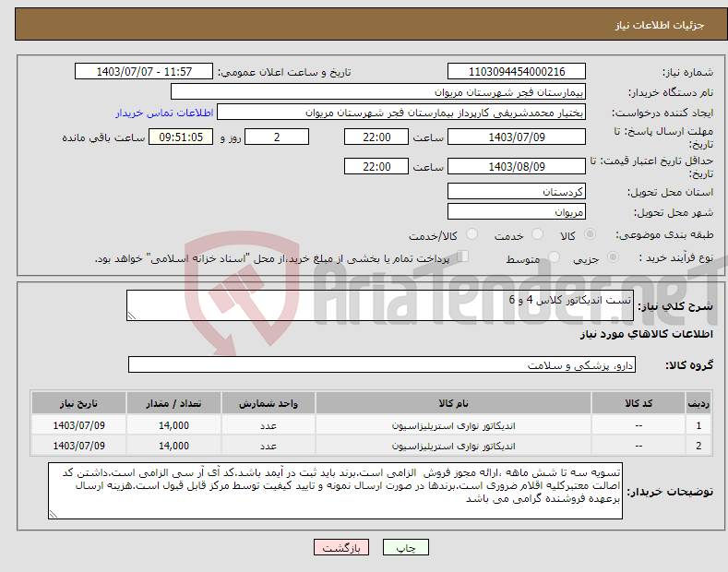
Task: Click the بازگشت back button
Action: (x=341, y=547)
